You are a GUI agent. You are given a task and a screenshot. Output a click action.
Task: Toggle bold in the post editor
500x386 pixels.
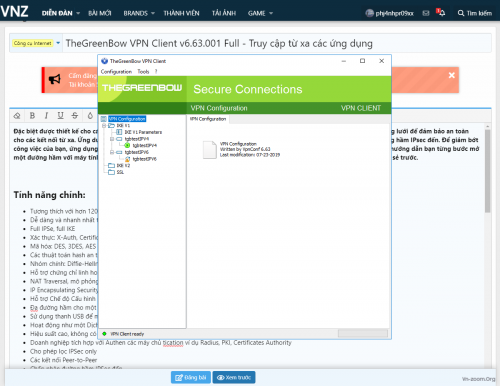coord(32,116)
